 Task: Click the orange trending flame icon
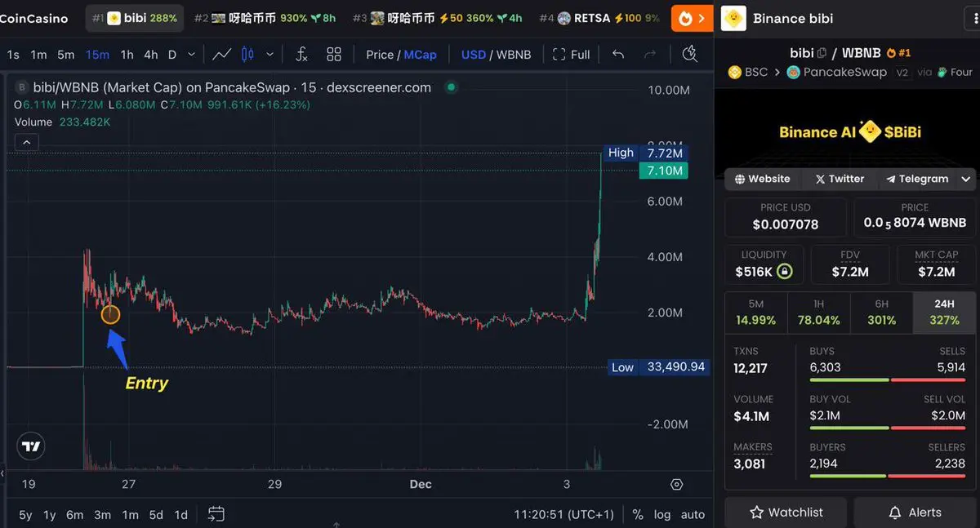pos(687,17)
